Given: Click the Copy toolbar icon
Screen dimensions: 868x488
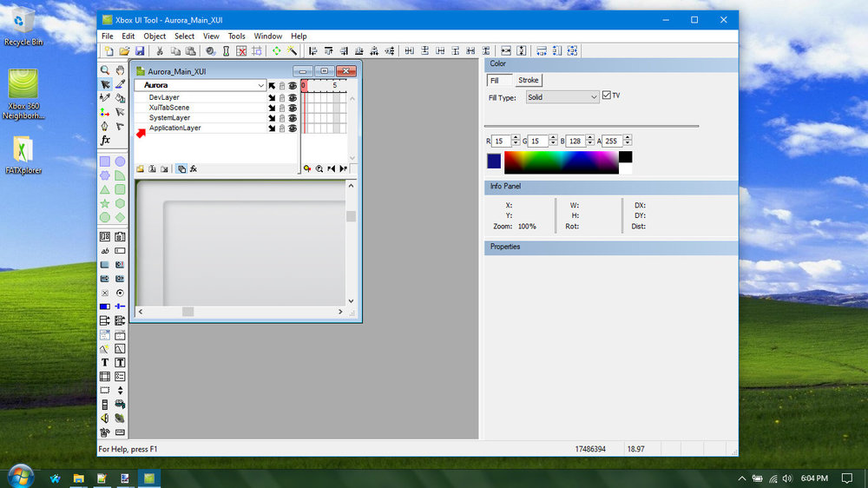Looking at the screenshot, I should click(x=175, y=51).
